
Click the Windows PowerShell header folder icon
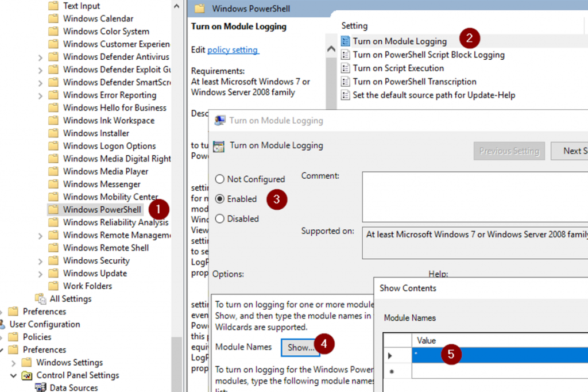coord(200,8)
